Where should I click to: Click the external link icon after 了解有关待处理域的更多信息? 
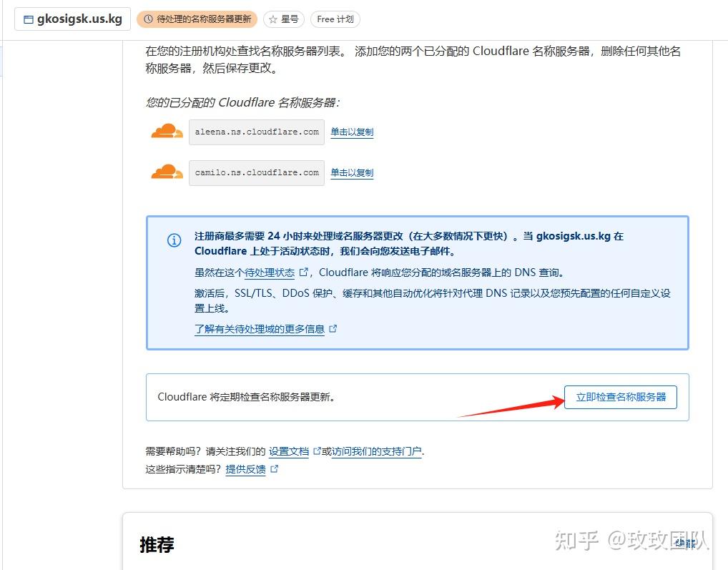click(333, 329)
